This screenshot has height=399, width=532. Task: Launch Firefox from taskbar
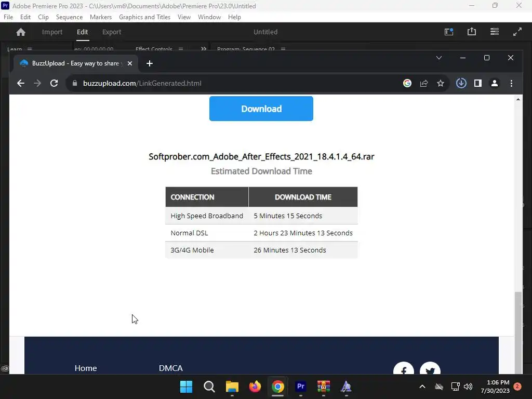pos(255,387)
